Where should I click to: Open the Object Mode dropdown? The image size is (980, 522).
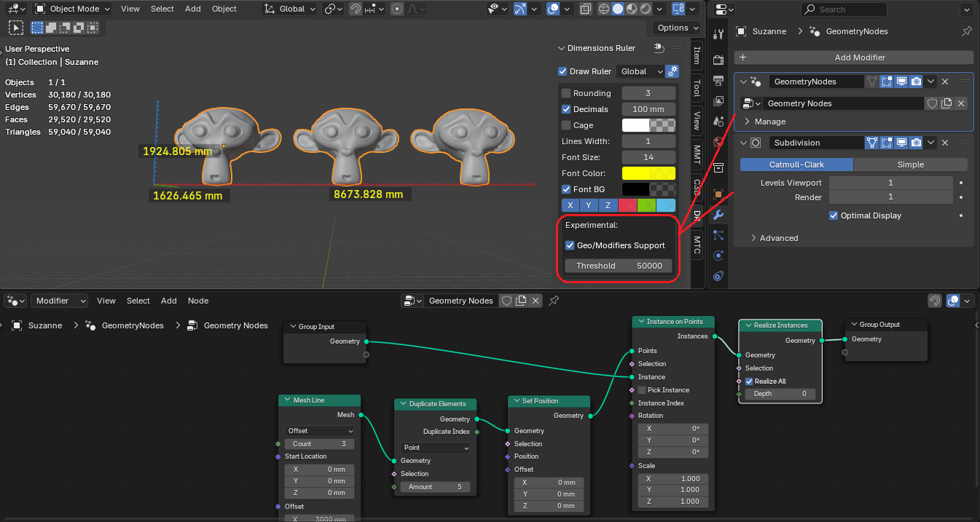(71, 9)
